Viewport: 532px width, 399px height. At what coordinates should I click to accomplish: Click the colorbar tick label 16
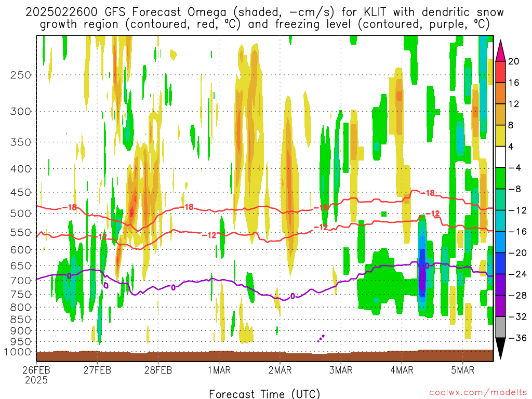click(514, 83)
